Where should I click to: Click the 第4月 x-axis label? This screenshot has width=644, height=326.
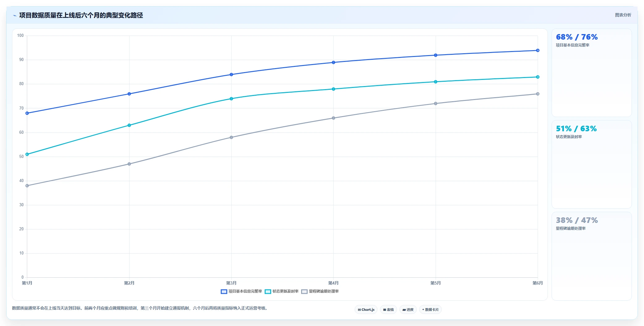tap(333, 283)
